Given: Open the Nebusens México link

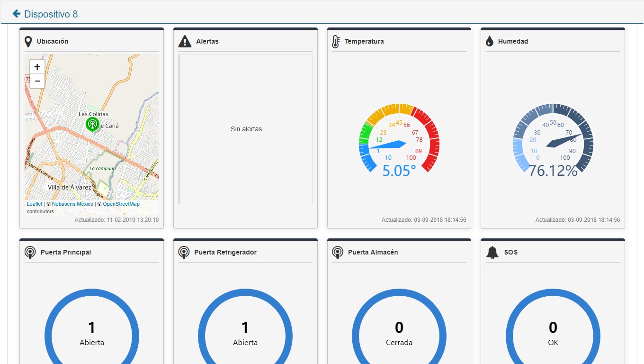Looking at the screenshot, I should [x=72, y=204].
